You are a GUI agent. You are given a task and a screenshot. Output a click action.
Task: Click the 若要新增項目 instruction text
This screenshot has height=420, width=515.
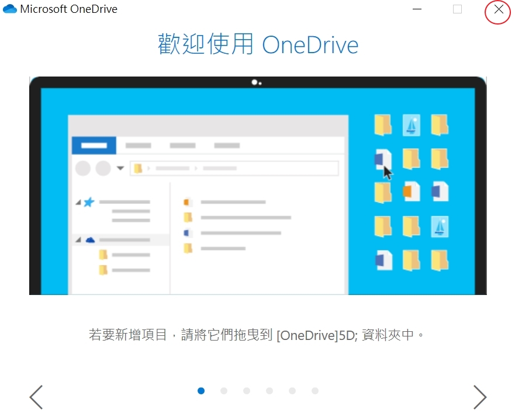(x=256, y=335)
